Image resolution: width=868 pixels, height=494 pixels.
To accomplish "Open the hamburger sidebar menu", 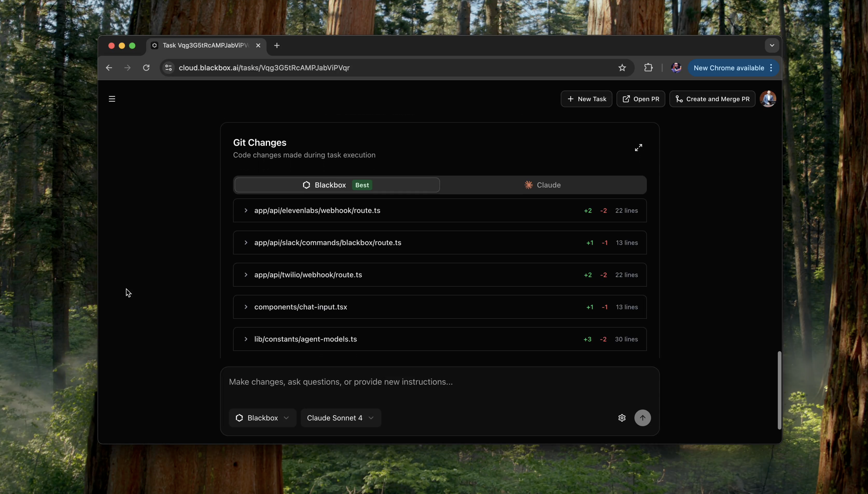I will point(112,99).
